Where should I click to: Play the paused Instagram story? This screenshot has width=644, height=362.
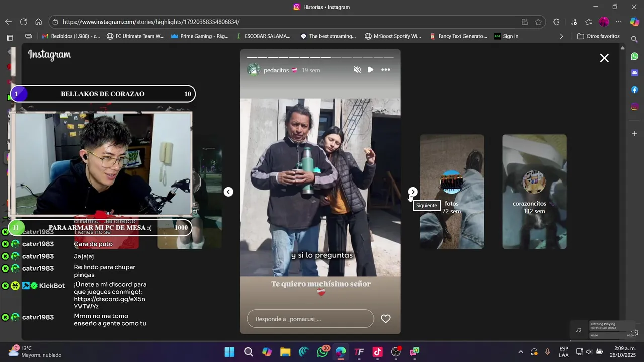[371, 70]
